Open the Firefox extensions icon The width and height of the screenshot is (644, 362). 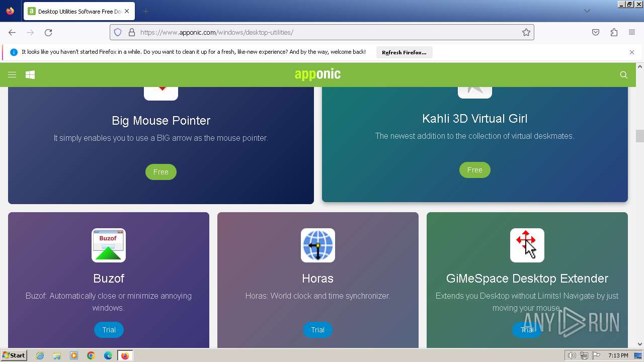(614, 32)
